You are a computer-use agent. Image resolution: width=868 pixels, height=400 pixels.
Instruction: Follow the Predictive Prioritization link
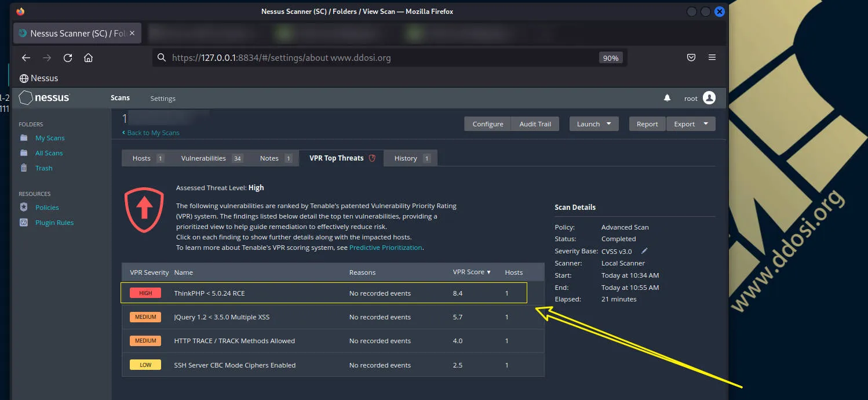(x=385, y=247)
